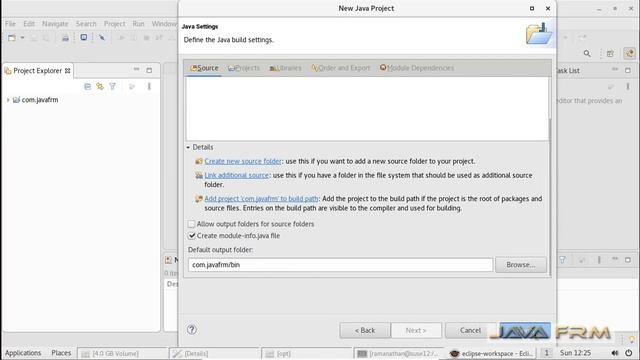Open the Navigate menu in Eclipse
Viewport: 640px width, 360px height.
pyautogui.click(x=55, y=24)
